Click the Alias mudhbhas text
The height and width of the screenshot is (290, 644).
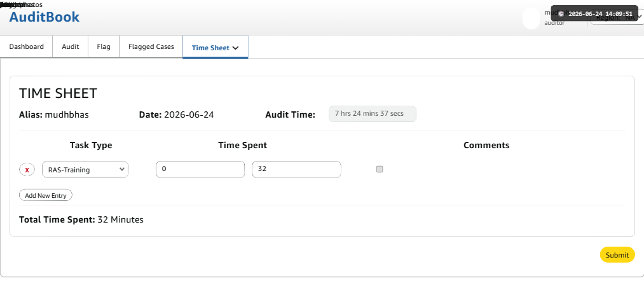pyautogui.click(x=54, y=114)
